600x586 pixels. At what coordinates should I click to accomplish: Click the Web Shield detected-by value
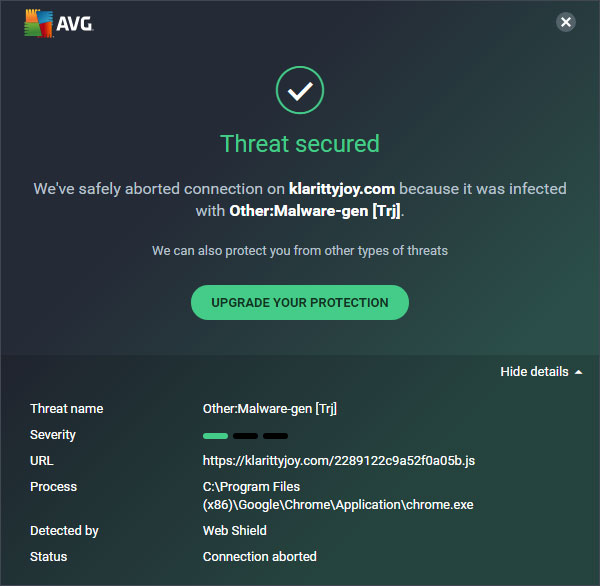pyautogui.click(x=235, y=531)
